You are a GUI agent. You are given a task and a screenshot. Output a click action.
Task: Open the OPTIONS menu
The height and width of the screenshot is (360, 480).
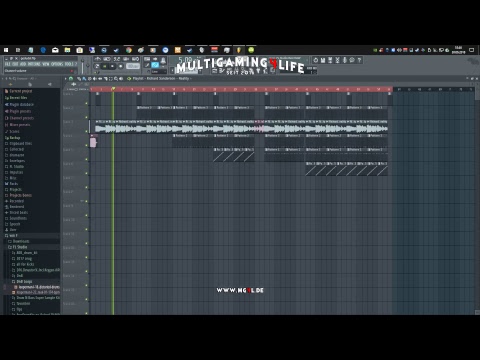pos(57,64)
